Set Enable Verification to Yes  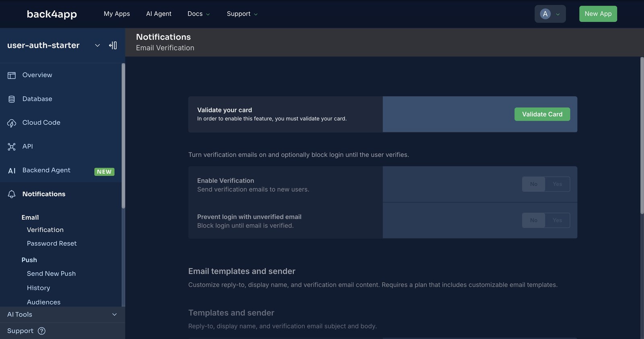pos(557,184)
